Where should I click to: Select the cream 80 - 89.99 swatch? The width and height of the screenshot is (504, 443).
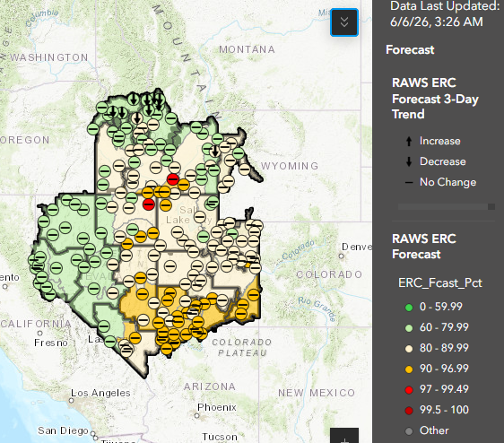(409, 349)
